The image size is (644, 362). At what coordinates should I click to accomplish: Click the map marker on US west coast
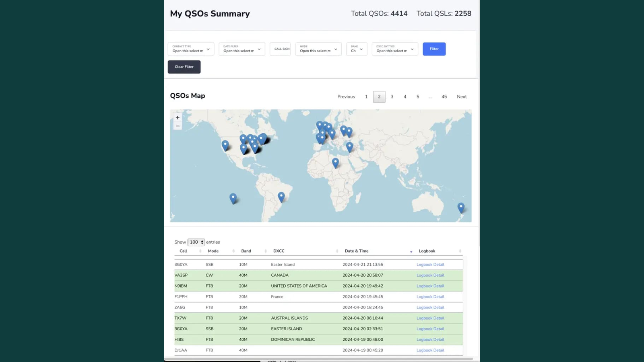coord(225,145)
